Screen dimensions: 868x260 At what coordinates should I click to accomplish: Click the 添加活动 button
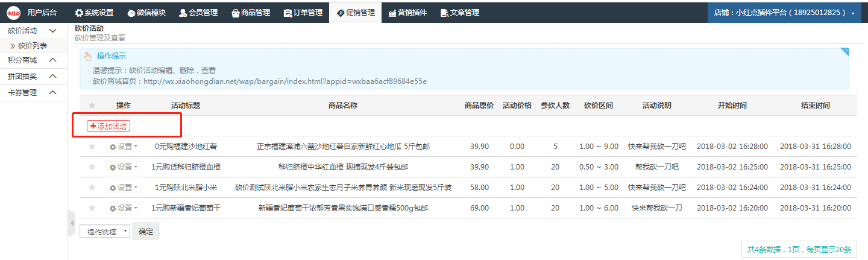click(108, 126)
